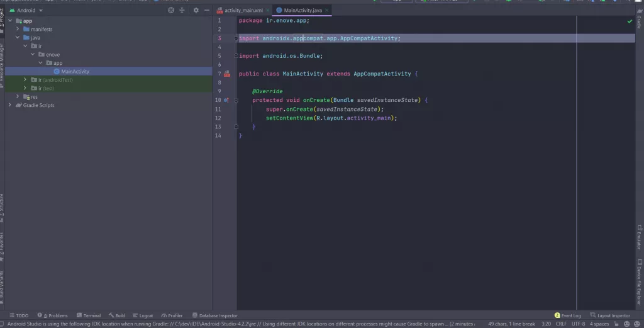This screenshot has height=328, width=644.
Task: Close the MainActivity.java tab
Action: pyautogui.click(x=326, y=10)
